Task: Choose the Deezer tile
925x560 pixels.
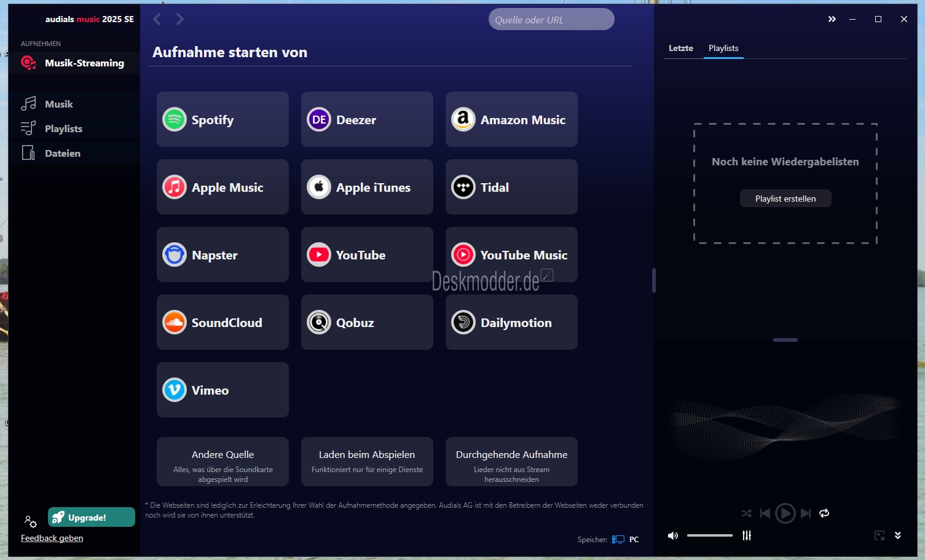Action: point(367,119)
